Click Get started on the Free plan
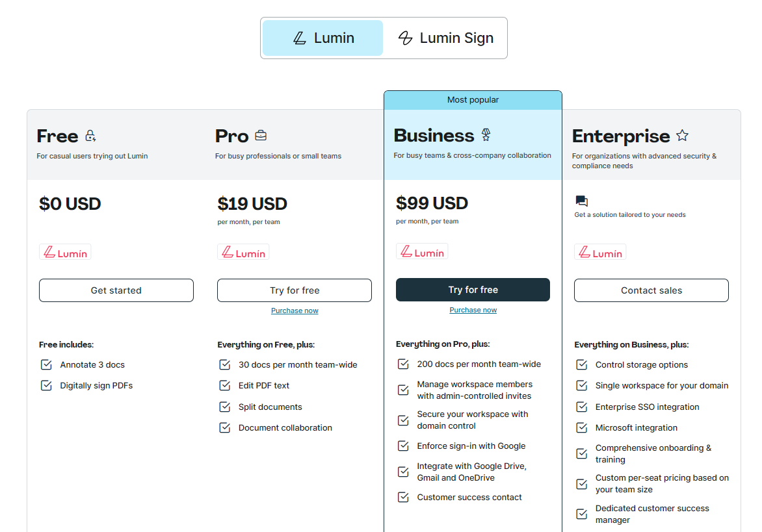The height and width of the screenshot is (532, 762). (x=116, y=290)
